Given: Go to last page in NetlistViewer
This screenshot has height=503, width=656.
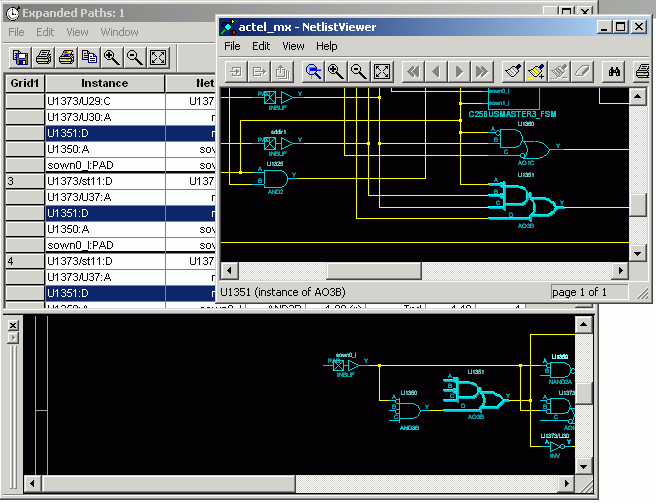Looking at the screenshot, I should pos(482,72).
